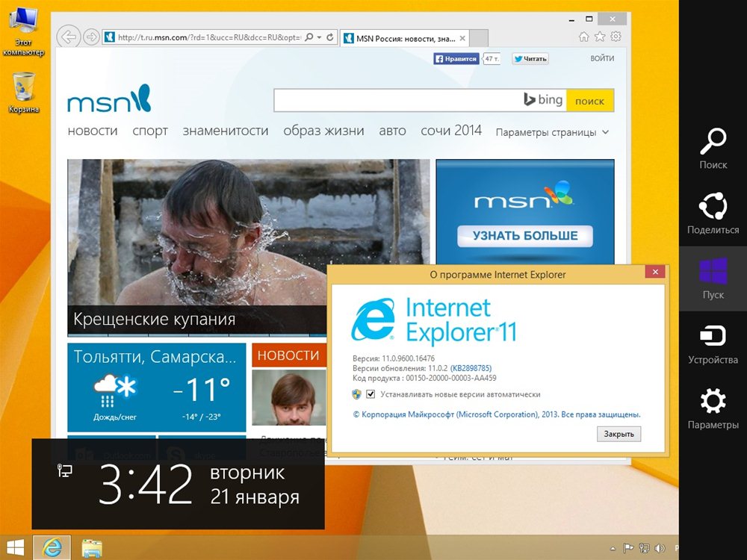Open the авто menu item
Viewport: 747px width, 560px height.
coord(393,131)
